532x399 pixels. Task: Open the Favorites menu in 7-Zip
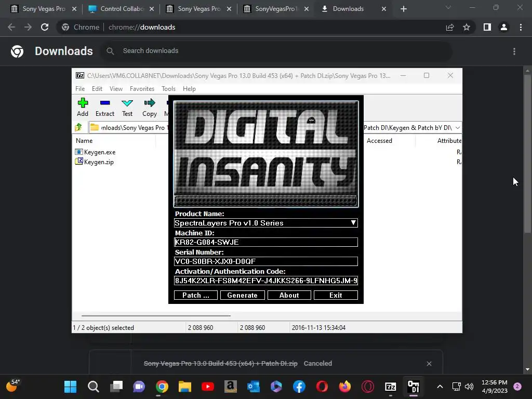142,88
